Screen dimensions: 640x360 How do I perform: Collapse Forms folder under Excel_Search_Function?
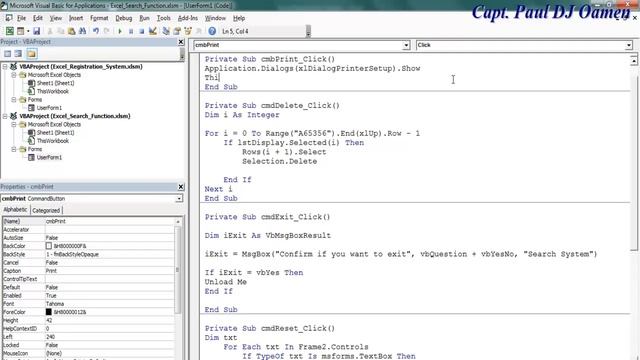coord(13,149)
